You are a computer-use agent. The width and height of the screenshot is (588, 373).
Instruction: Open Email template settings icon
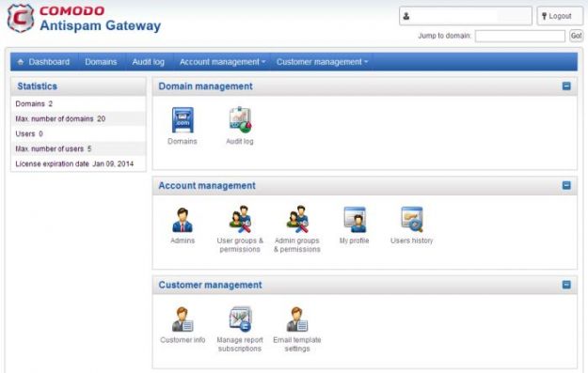point(297,319)
